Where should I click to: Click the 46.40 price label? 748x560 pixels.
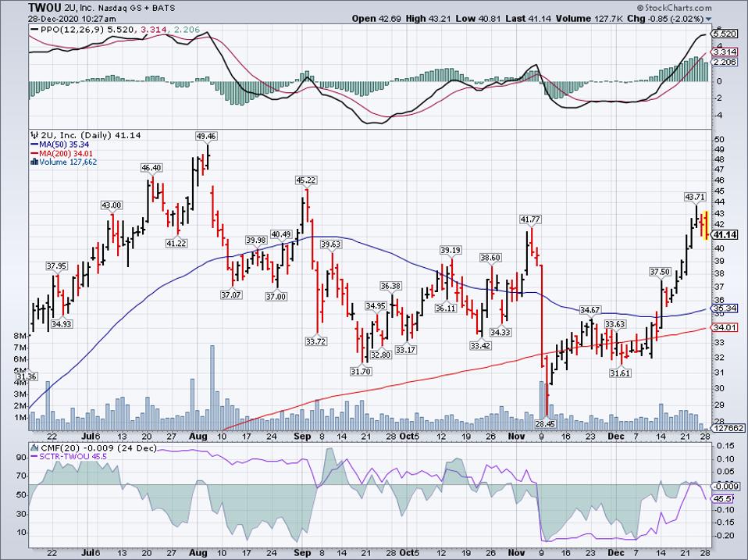click(151, 167)
